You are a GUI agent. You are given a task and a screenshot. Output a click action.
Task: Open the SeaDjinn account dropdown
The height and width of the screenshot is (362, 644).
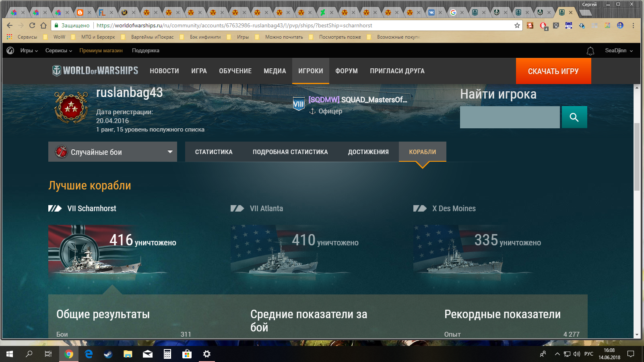point(619,51)
